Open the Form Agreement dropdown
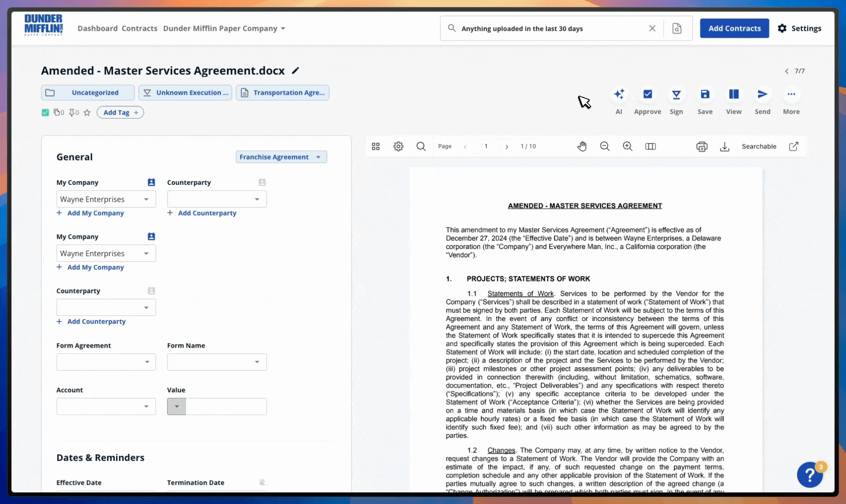The height and width of the screenshot is (504, 846). (106, 362)
